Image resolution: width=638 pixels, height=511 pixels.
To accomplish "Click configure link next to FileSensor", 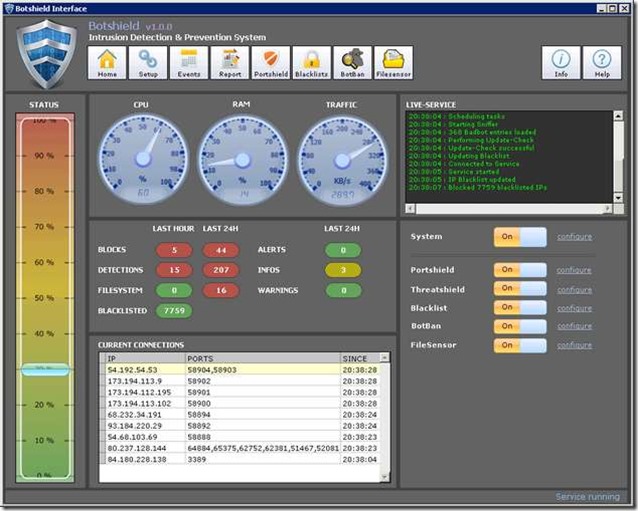I will (x=574, y=345).
